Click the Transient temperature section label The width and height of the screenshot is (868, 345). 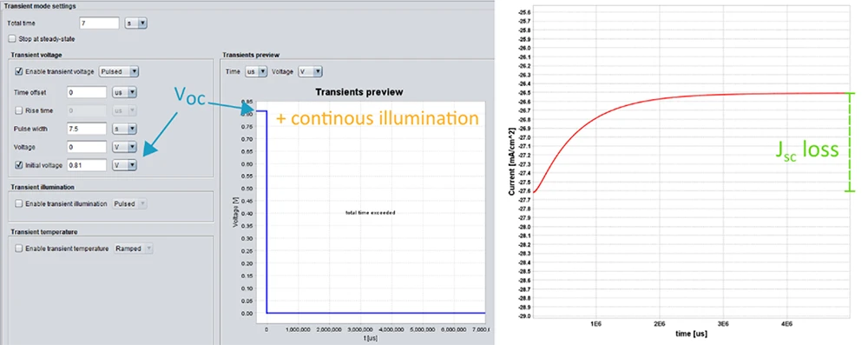(x=43, y=231)
